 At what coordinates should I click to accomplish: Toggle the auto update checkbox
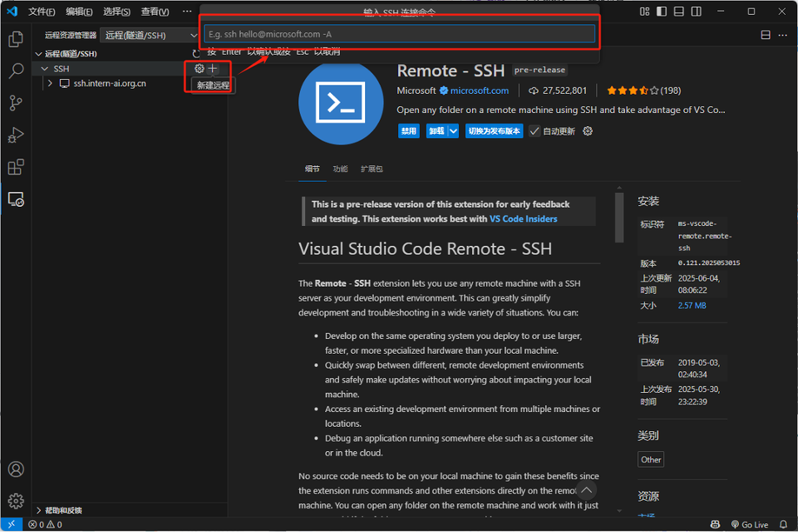tap(535, 131)
